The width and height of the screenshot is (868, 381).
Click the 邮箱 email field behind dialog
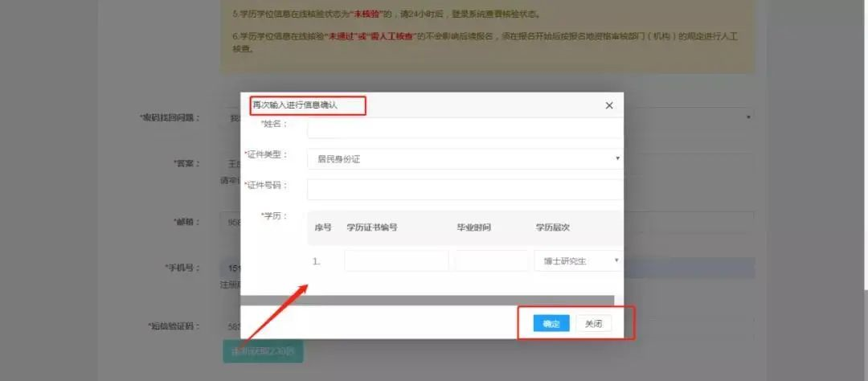(690, 222)
